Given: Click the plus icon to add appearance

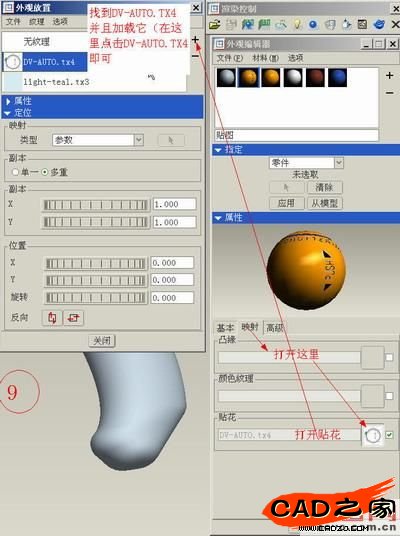Looking at the screenshot, I should click(x=389, y=76).
